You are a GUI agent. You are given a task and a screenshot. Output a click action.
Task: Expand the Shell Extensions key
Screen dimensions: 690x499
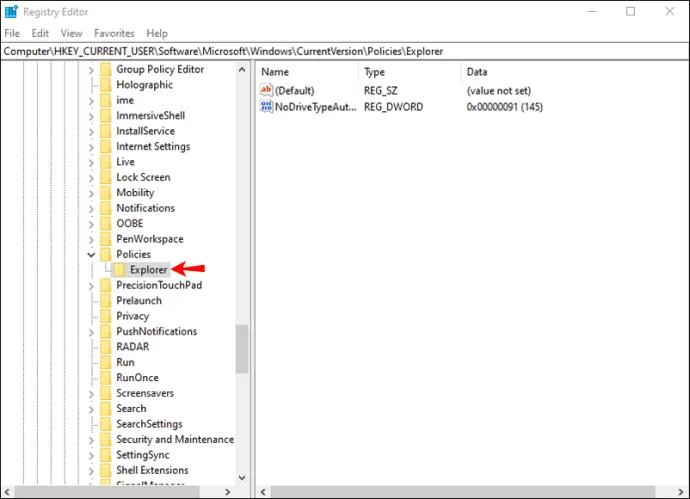91,471
